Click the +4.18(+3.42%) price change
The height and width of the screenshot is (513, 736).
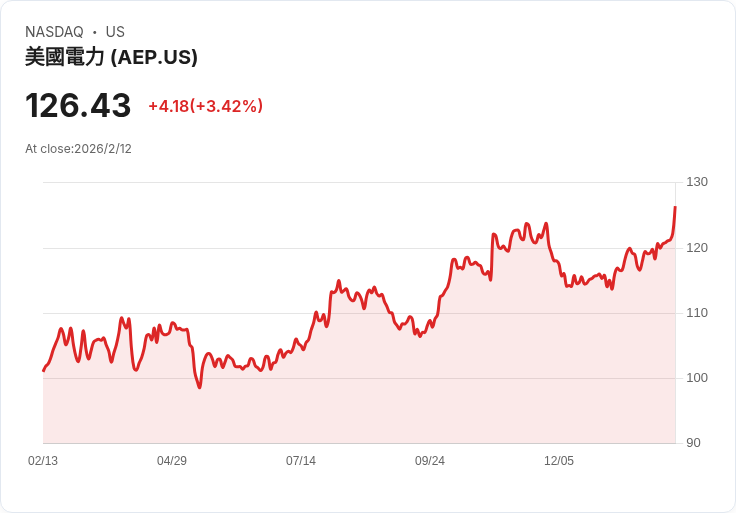205,106
